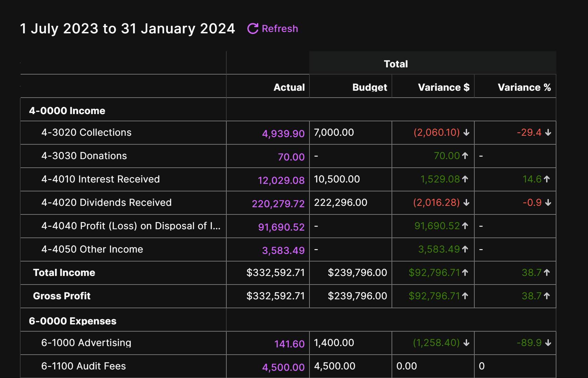Click the up arrow next to Gross Profit variance
The image size is (588, 378).
pos(465,296)
